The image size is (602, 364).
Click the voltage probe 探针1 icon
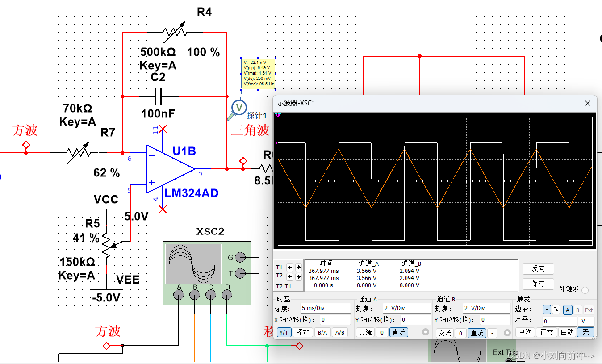[x=239, y=108]
